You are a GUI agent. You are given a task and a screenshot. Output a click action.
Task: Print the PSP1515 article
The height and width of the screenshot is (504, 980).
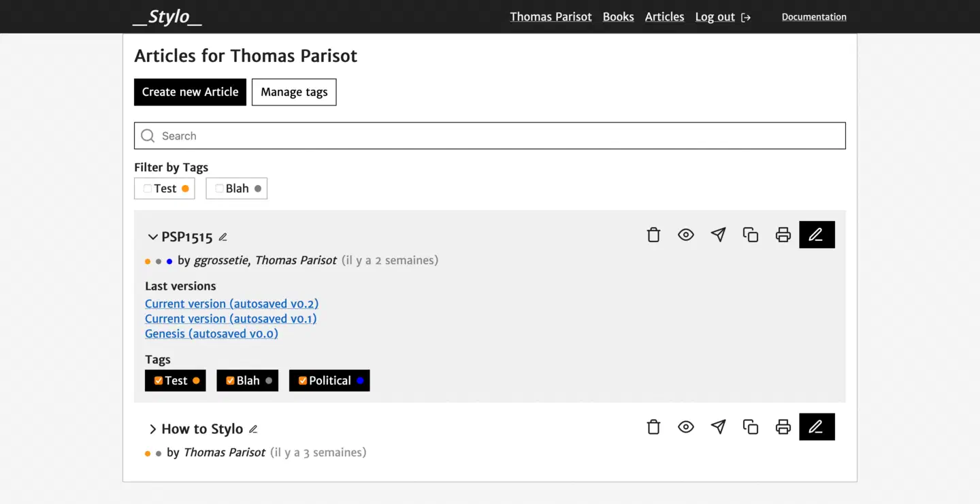783,235
